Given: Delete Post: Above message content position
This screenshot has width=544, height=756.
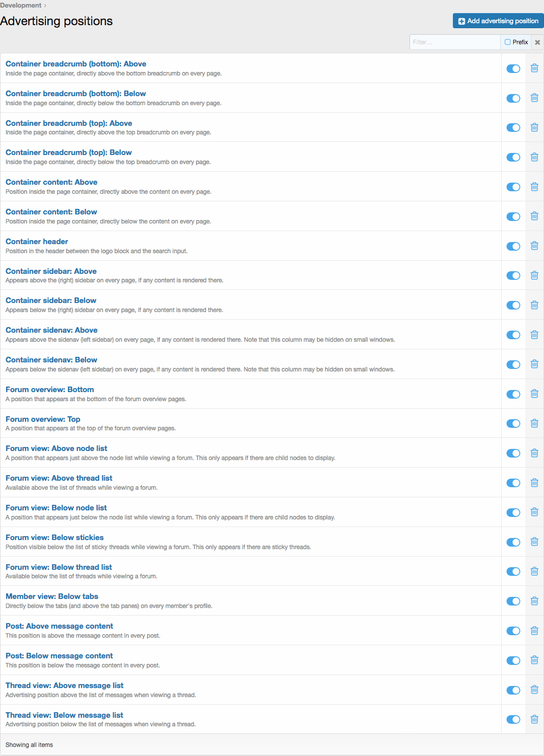Looking at the screenshot, I should (x=534, y=631).
